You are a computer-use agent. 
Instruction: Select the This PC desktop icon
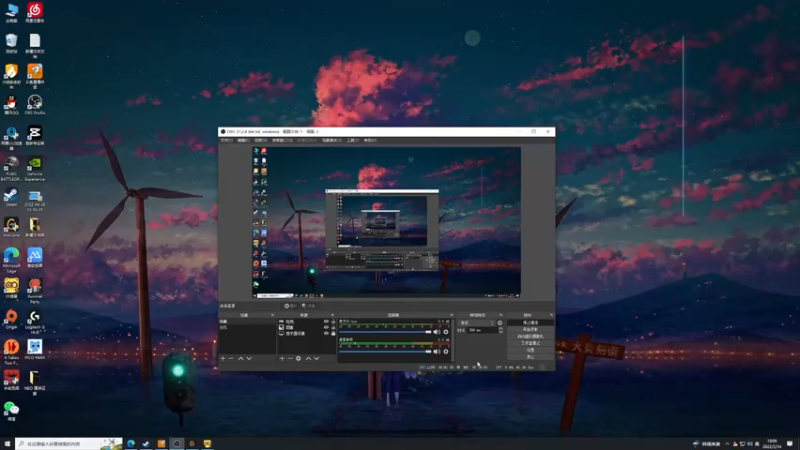coord(11,12)
